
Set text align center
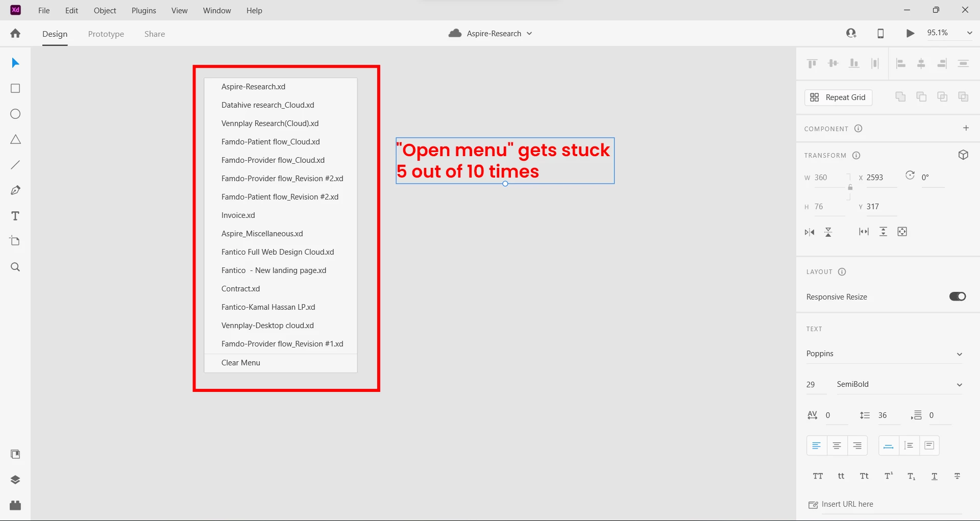coord(837,445)
